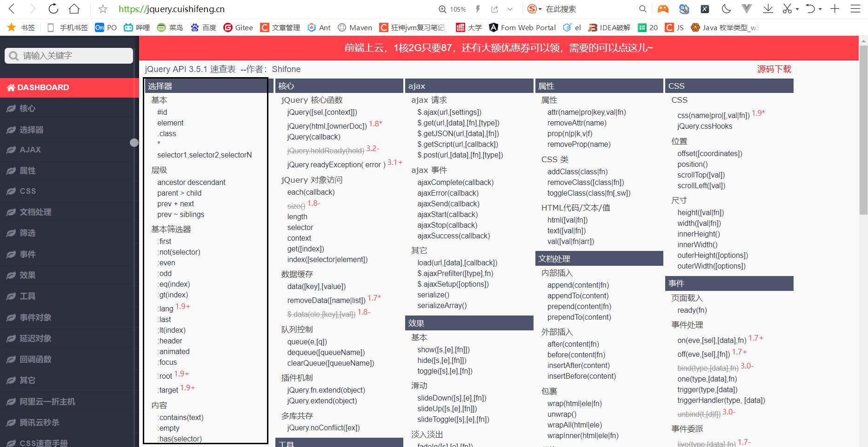Expand the address bar dropdown chevron

[x=510, y=9]
